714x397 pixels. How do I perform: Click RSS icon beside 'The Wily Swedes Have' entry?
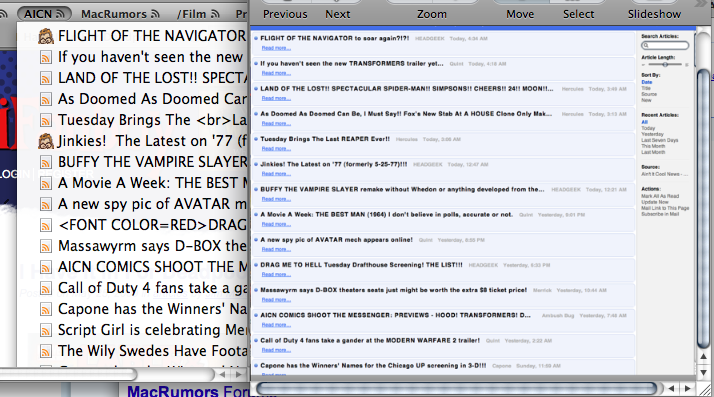(46, 351)
